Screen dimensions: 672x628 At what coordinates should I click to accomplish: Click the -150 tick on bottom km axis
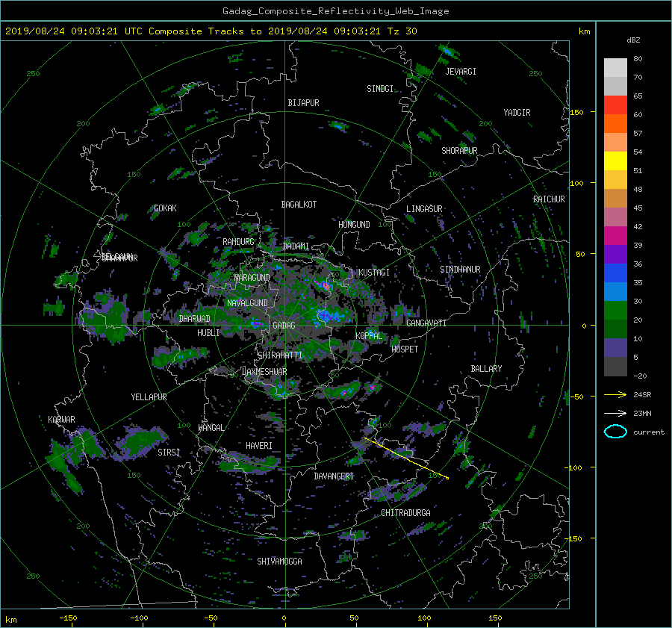point(68,618)
